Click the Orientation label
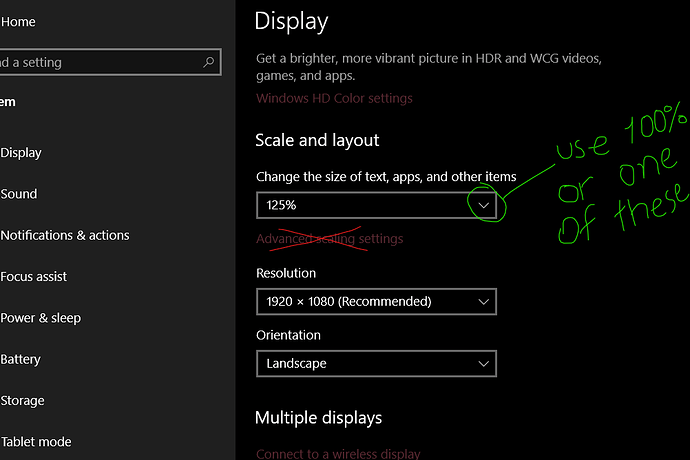Viewport: 690px width, 460px height. point(288,335)
